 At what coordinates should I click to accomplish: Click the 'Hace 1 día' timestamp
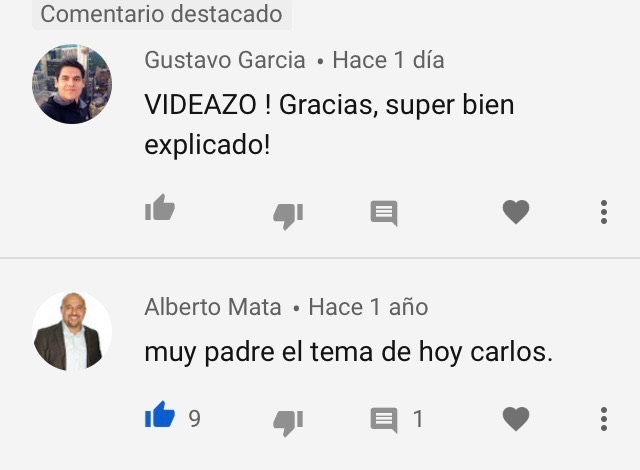[388, 60]
